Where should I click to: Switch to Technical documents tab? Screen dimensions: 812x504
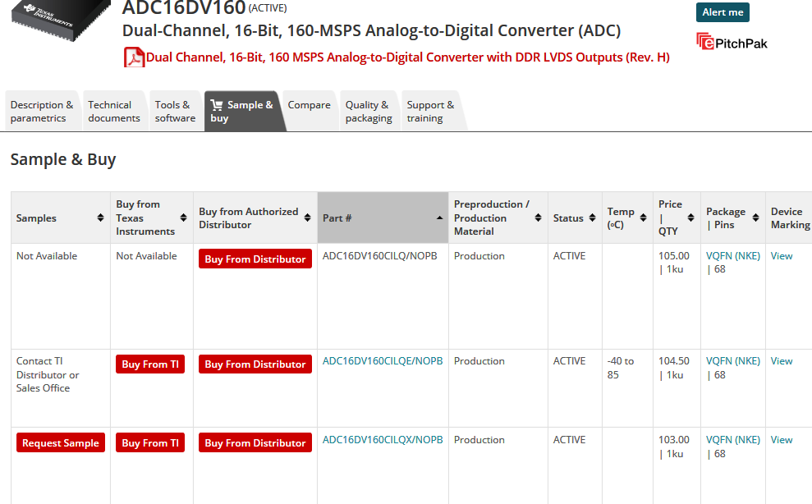click(114, 112)
